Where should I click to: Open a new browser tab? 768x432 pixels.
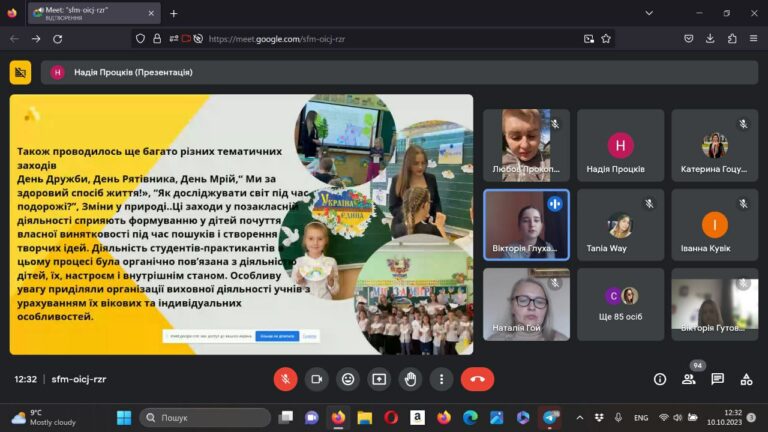click(x=173, y=14)
